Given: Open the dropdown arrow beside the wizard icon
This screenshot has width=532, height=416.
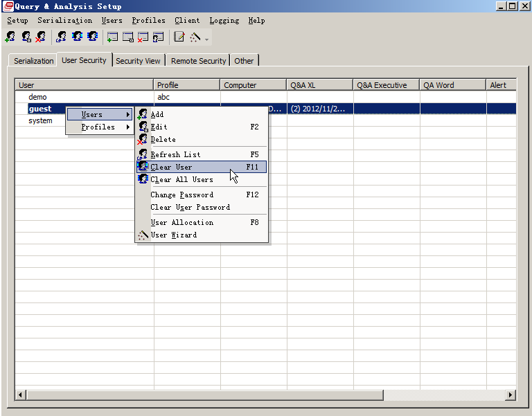Looking at the screenshot, I should pos(206,37).
